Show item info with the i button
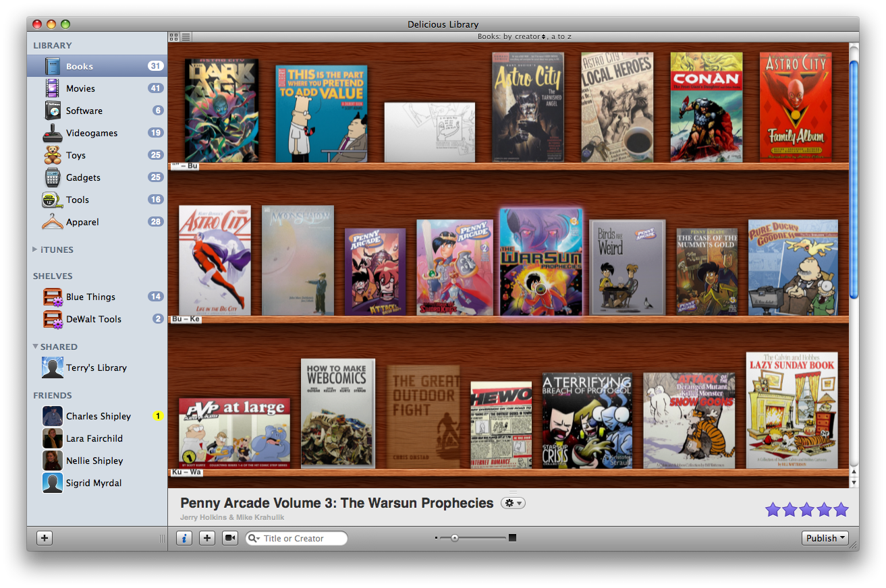The height and width of the screenshot is (588, 886). click(x=184, y=538)
